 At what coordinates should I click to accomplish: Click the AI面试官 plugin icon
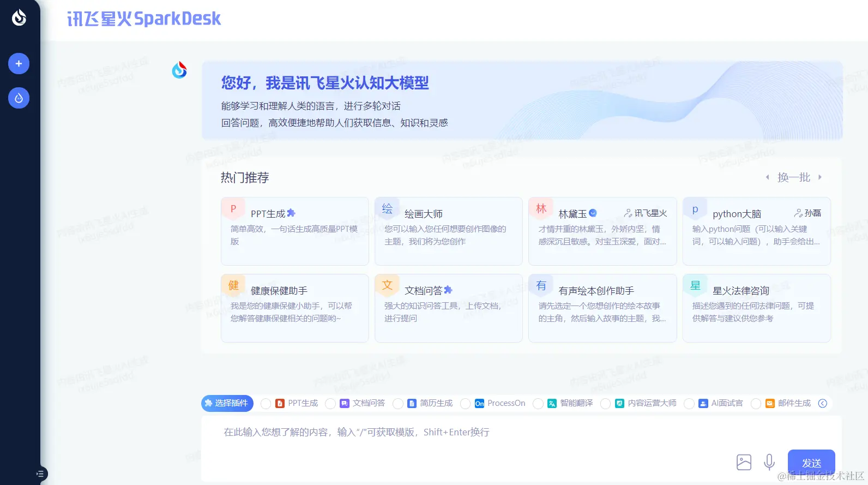(703, 404)
